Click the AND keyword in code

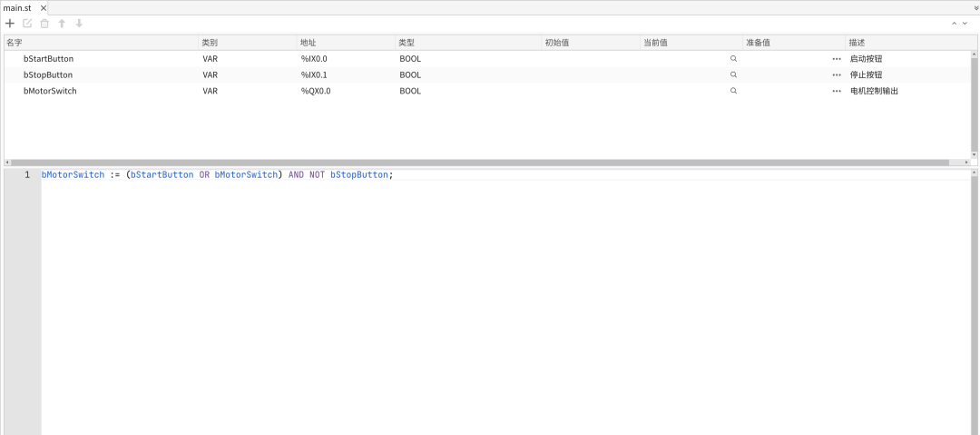[x=296, y=174]
